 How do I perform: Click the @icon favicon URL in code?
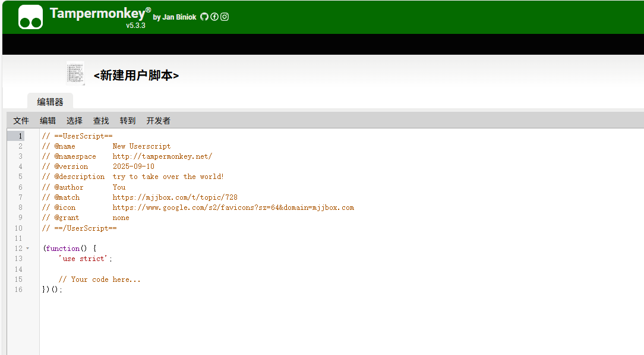(x=233, y=208)
